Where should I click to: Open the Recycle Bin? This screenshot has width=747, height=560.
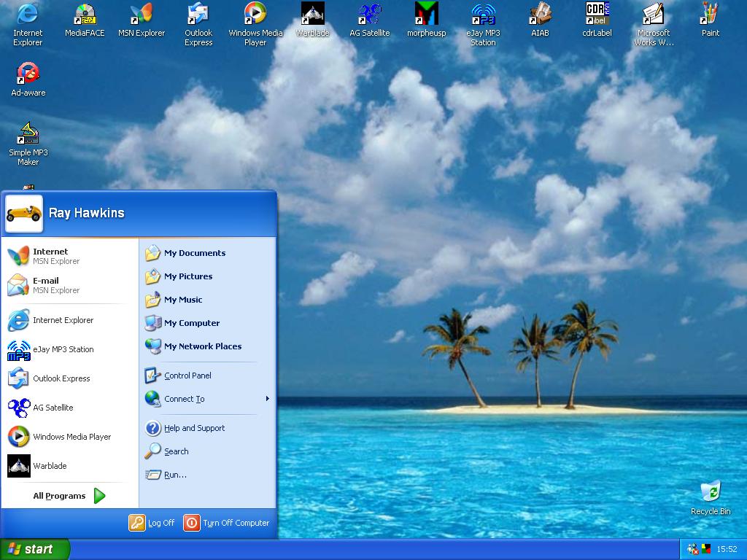pyautogui.click(x=710, y=492)
